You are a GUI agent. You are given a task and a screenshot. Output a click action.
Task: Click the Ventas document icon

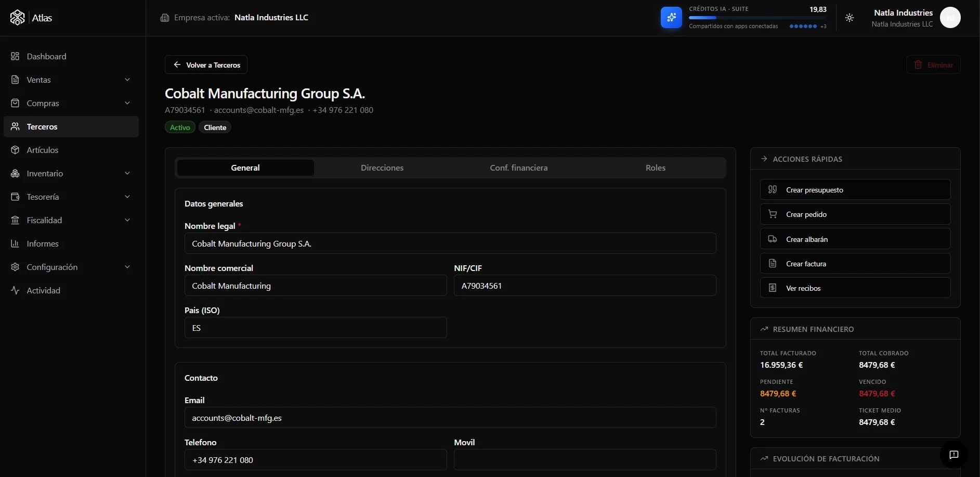pyautogui.click(x=15, y=80)
